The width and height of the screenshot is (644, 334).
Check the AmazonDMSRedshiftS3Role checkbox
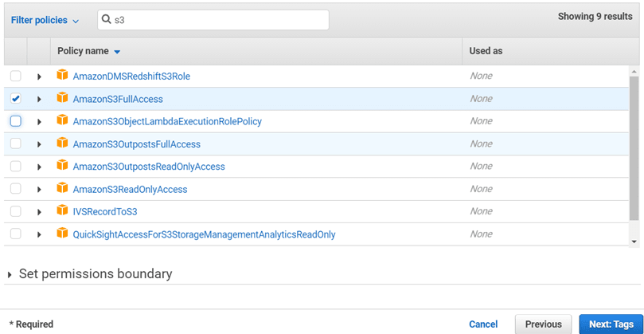(x=16, y=76)
